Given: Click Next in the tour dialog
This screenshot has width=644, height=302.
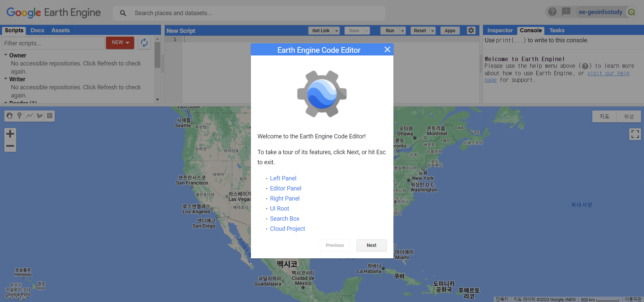Looking at the screenshot, I should point(371,245).
